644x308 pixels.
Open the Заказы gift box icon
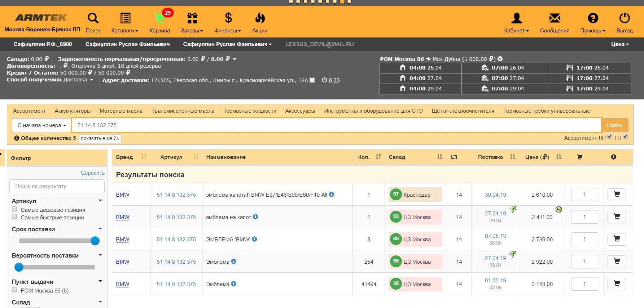(192, 18)
